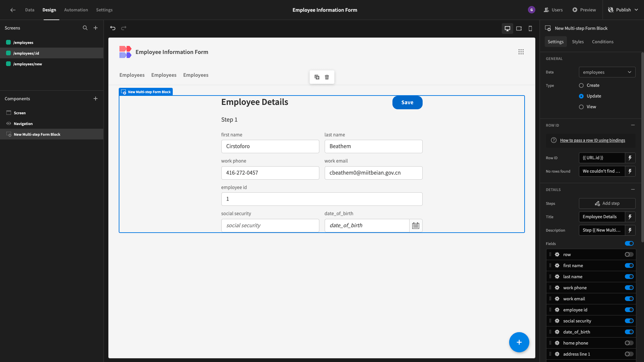This screenshot has width=644, height=362.
Task: Switch to mobile preview icon
Action: 530,28
